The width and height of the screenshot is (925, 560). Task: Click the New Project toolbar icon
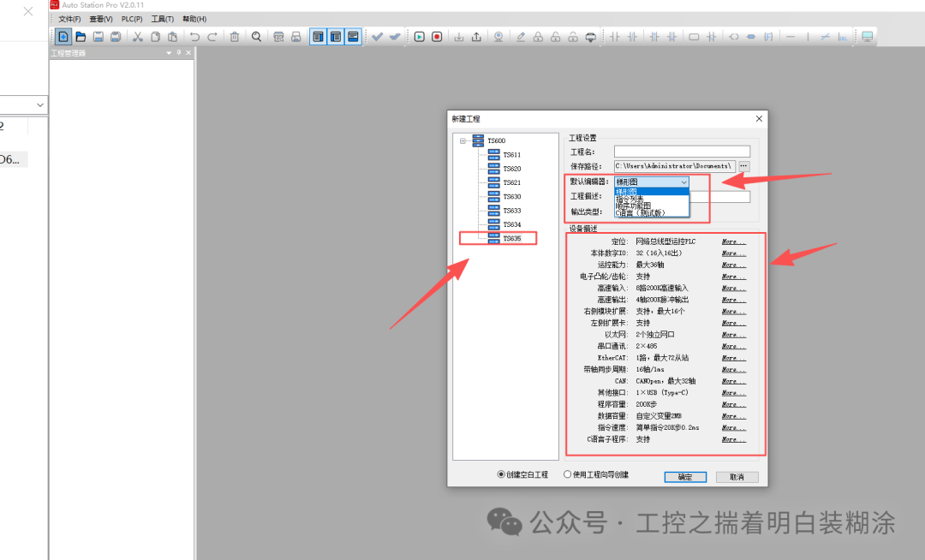[x=63, y=37]
